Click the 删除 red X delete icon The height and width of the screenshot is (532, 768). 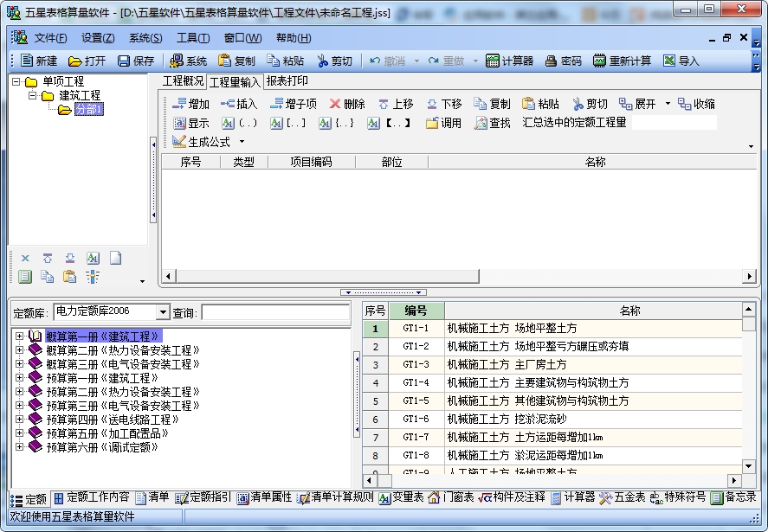(x=335, y=104)
